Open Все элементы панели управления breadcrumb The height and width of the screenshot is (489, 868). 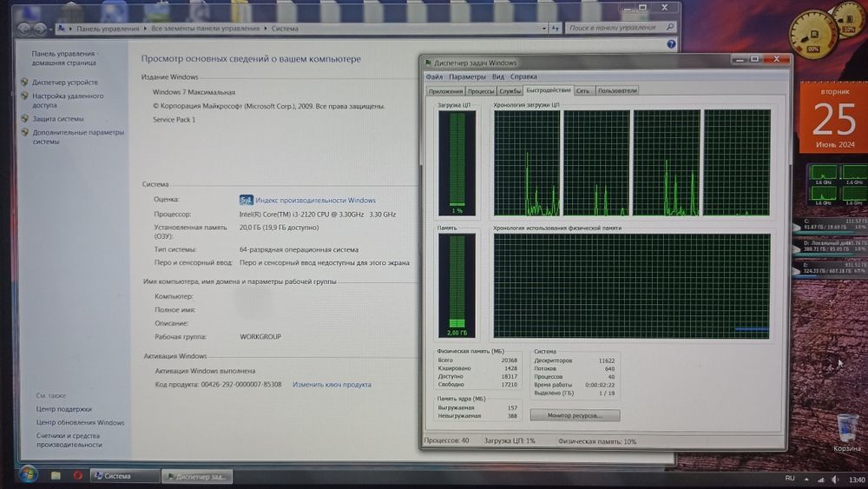(206, 29)
